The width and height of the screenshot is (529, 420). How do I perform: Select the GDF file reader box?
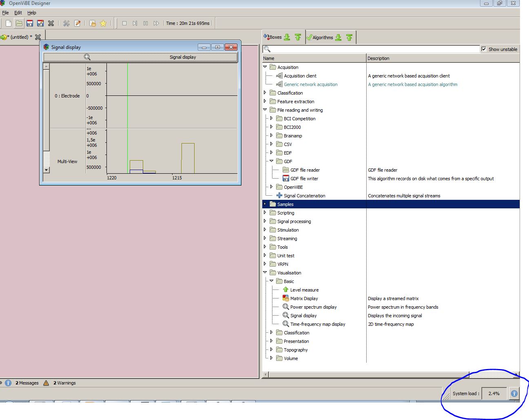point(305,170)
